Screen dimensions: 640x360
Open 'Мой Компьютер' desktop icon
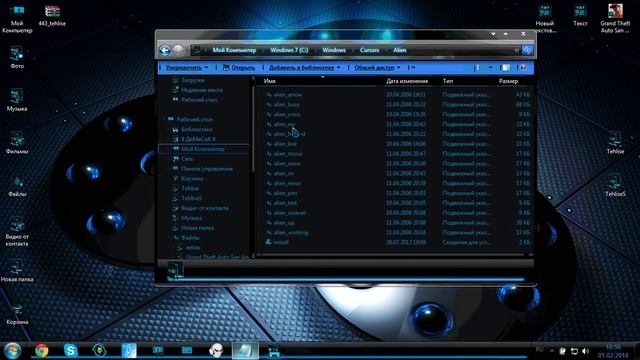pyautogui.click(x=17, y=19)
